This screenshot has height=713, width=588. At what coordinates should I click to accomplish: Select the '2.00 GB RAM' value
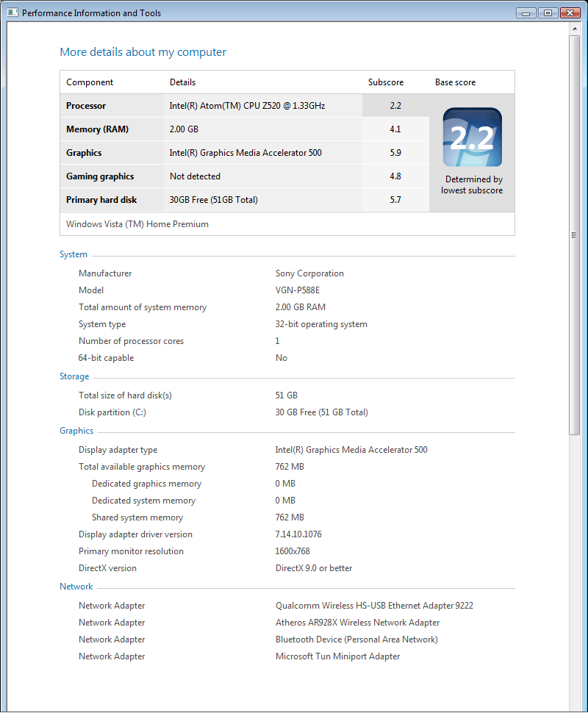pos(300,307)
